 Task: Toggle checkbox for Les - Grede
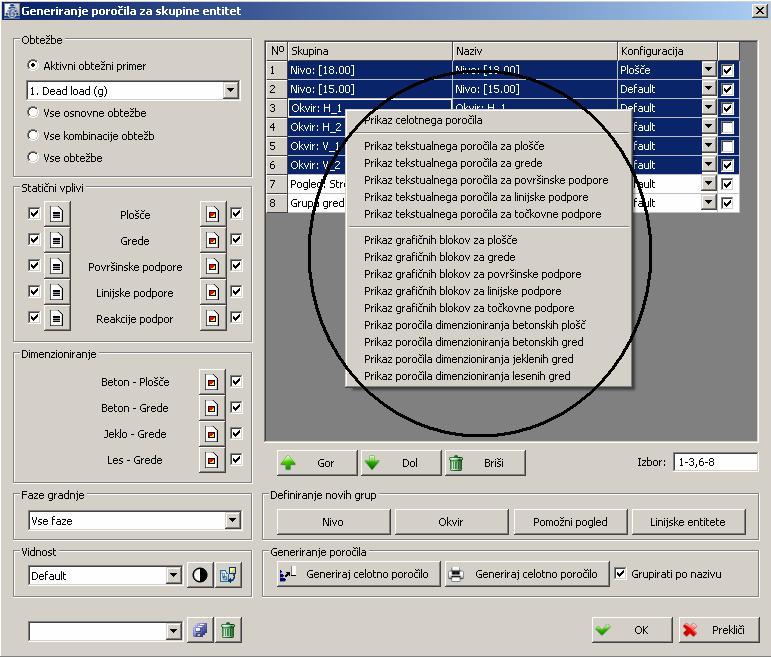tap(237, 459)
